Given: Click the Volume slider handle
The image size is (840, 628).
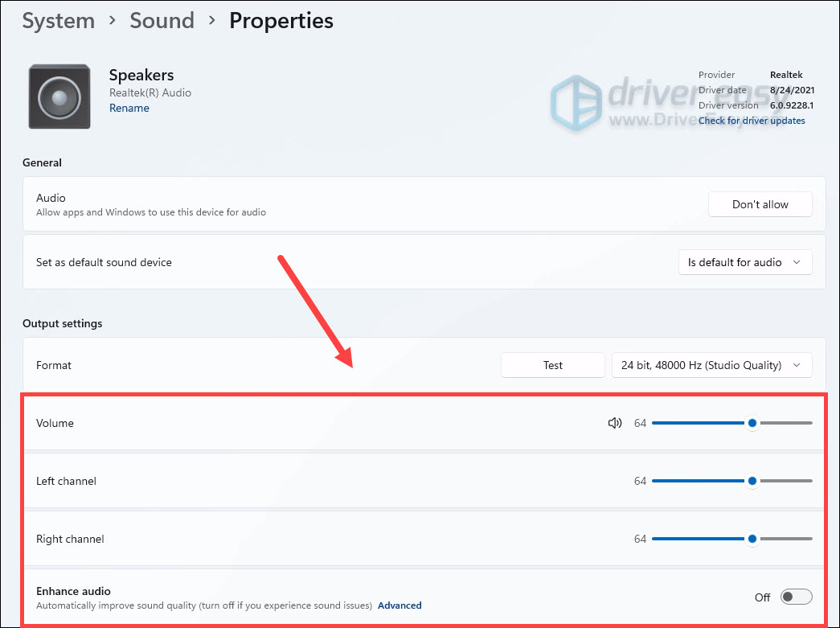Looking at the screenshot, I should point(752,423).
